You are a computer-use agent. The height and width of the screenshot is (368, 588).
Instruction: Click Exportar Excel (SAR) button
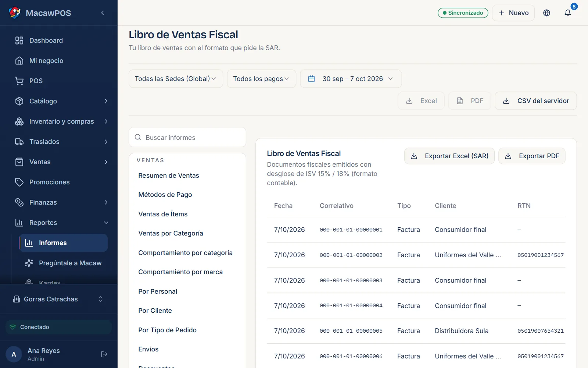click(x=449, y=156)
